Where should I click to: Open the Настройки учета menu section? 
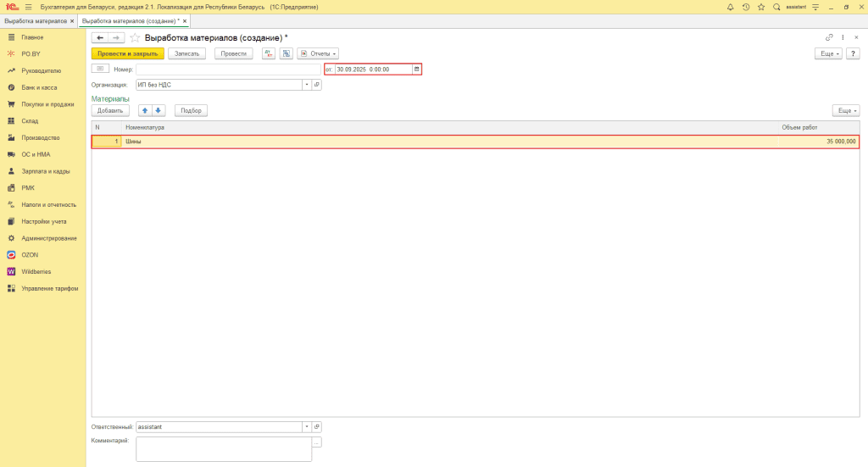tap(44, 221)
